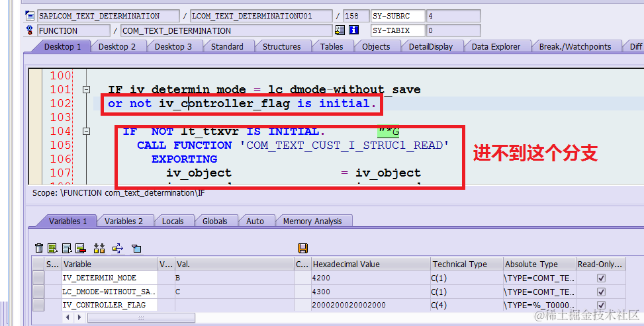The image size is (644, 326).
Task: Click the navigate-to-source-position icon after COM_TEXT_DETERMINATION
Action: (340, 30)
